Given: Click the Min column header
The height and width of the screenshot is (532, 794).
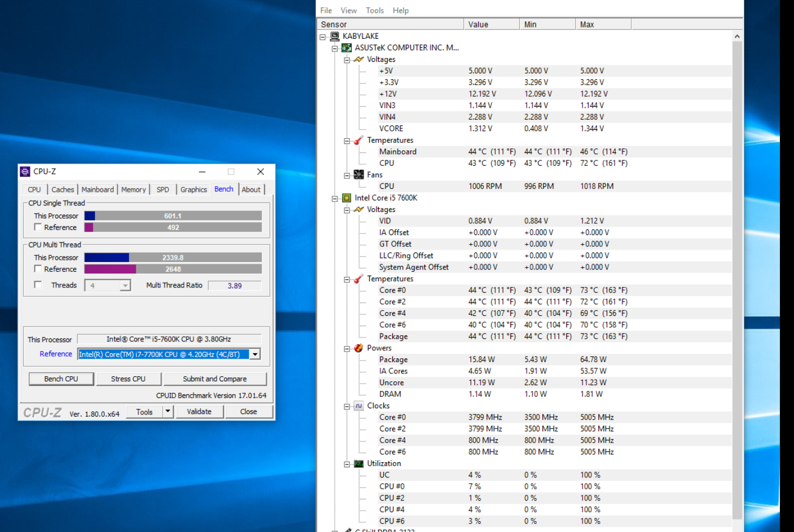Looking at the screenshot, I should tap(548, 24).
